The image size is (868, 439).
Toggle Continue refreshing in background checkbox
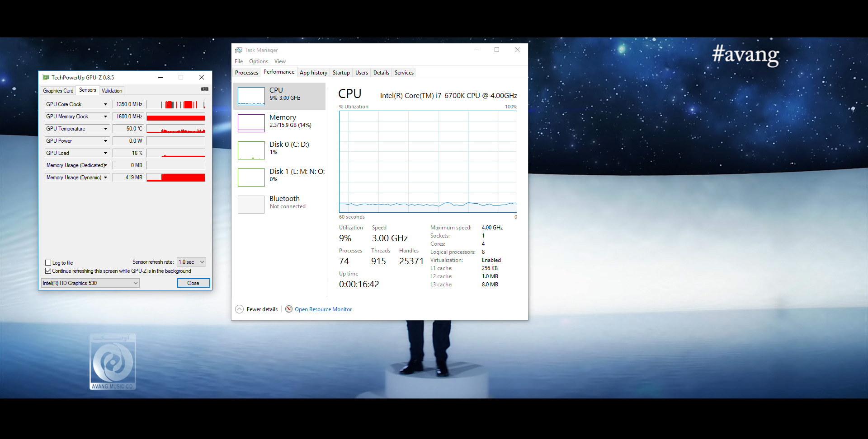(48, 271)
